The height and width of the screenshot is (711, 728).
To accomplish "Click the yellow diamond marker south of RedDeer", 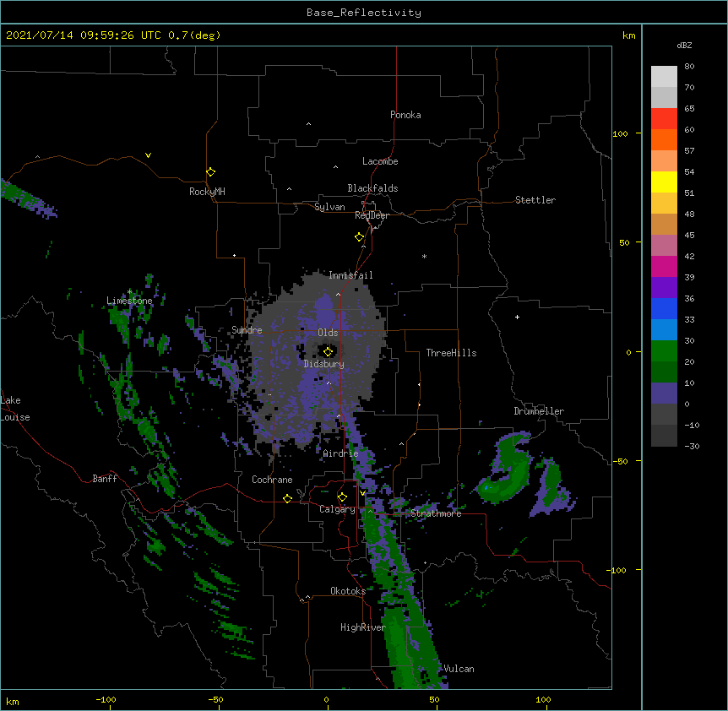I will [x=359, y=237].
